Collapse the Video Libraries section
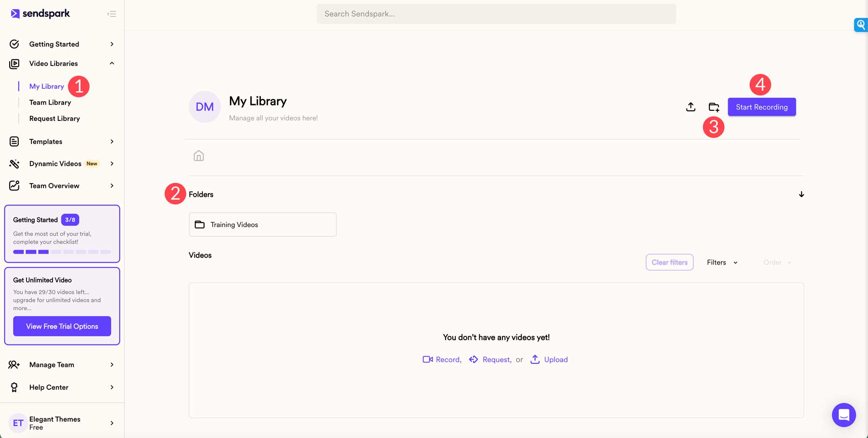 pyautogui.click(x=111, y=63)
